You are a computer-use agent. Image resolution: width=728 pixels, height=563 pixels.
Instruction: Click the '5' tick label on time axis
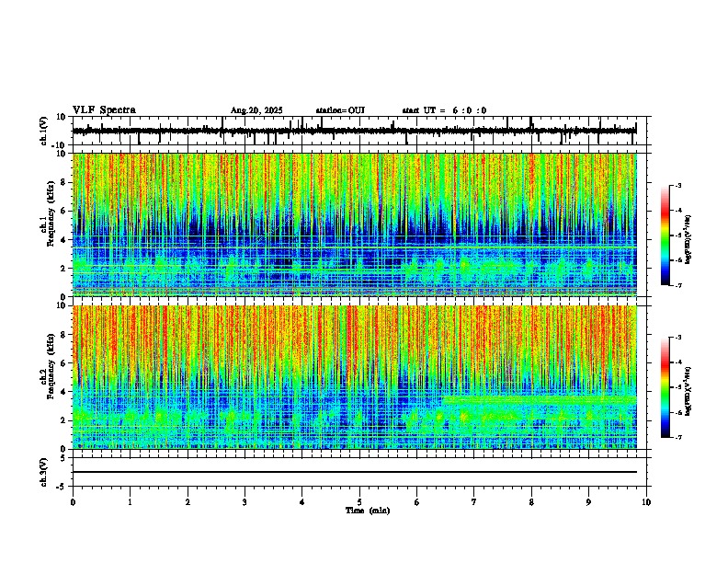point(359,502)
